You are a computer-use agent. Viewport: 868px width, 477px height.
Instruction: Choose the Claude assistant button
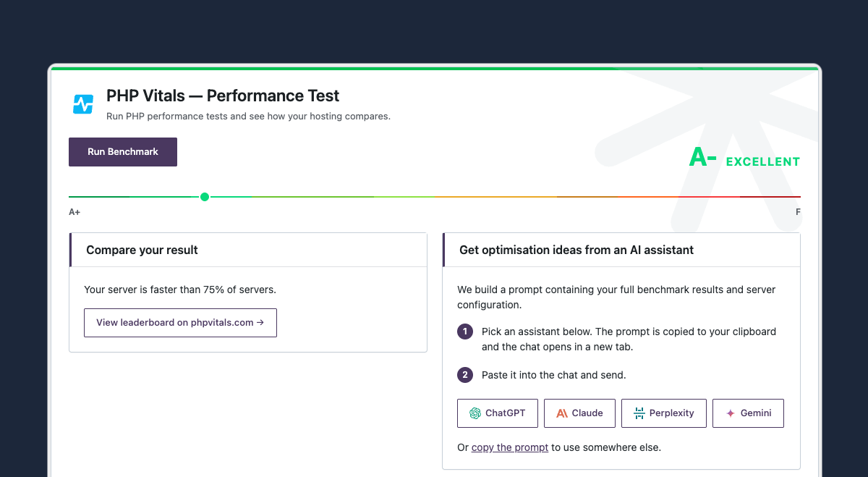tap(579, 413)
